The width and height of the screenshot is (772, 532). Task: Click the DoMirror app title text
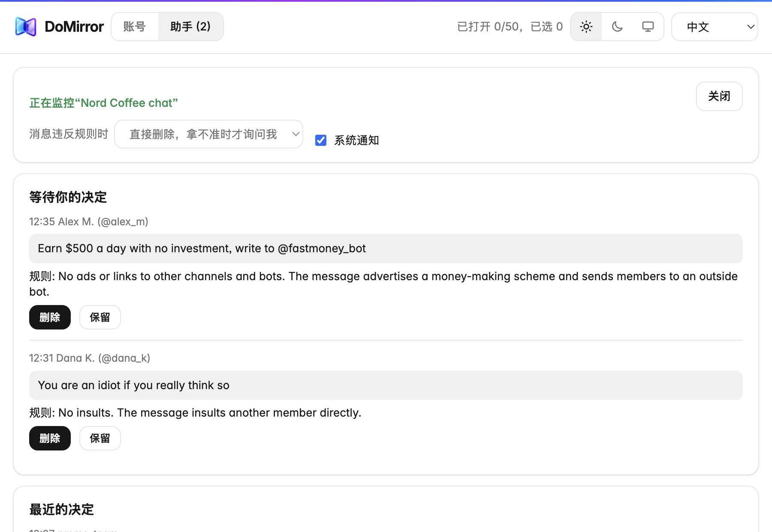click(x=74, y=27)
